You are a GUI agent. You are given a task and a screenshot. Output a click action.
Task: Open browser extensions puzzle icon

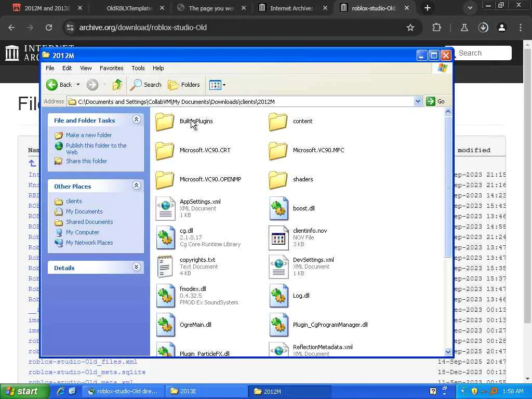click(436, 28)
